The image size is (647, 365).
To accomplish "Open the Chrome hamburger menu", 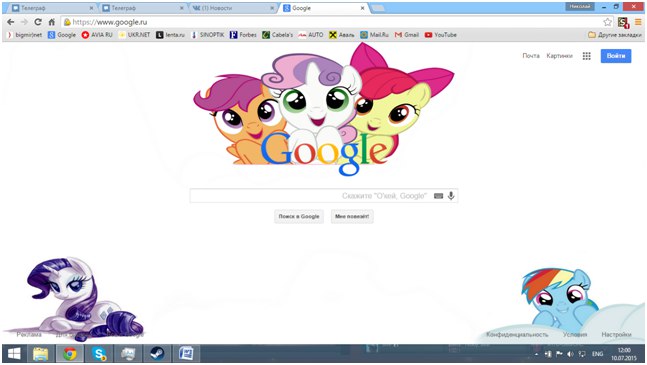I will point(638,22).
